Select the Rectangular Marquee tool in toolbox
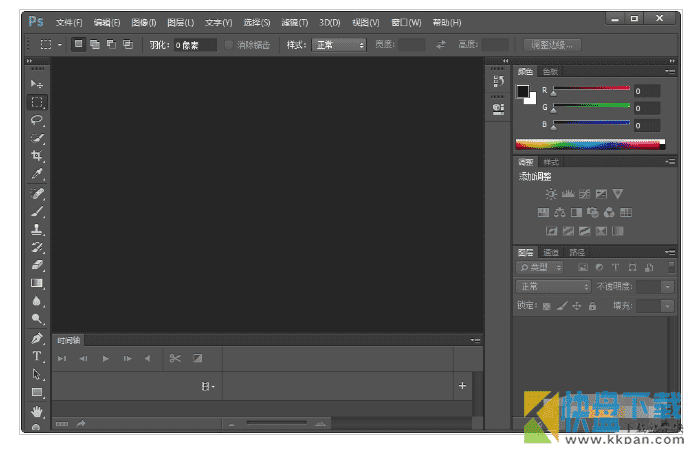The image size is (689, 449). click(37, 102)
